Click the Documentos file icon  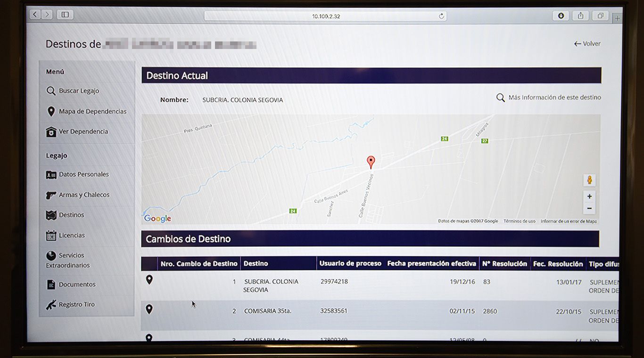[51, 285]
